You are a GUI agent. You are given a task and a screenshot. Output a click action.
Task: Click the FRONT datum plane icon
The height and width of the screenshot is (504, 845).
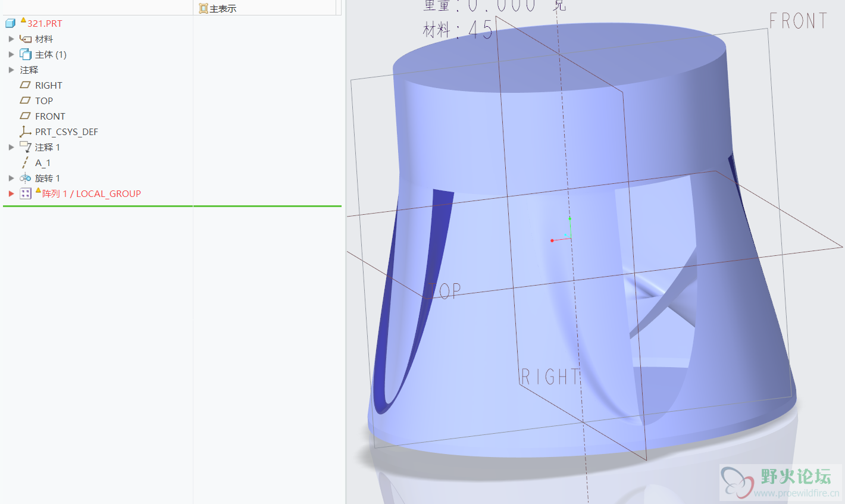pos(25,116)
